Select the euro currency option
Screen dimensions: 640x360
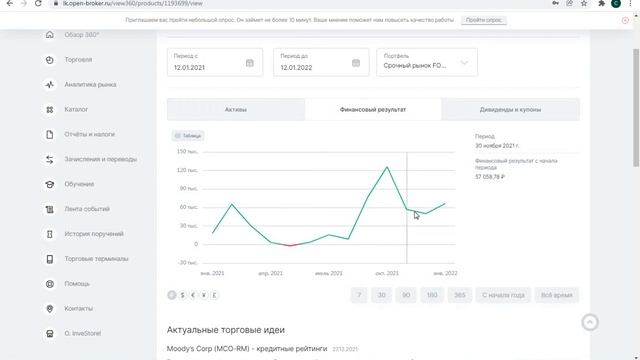pos(193,295)
